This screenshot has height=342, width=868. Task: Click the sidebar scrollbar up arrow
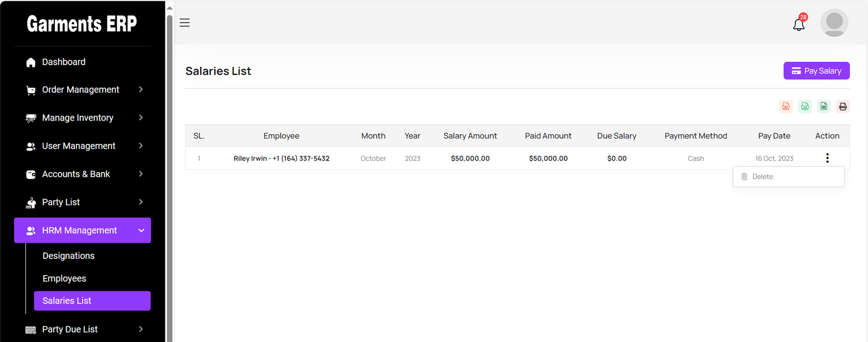tap(169, 8)
